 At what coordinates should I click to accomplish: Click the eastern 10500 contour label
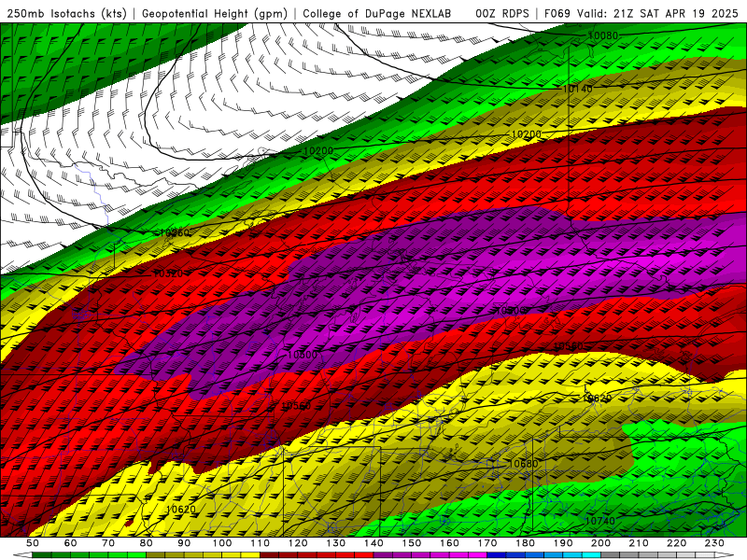[511, 311]
